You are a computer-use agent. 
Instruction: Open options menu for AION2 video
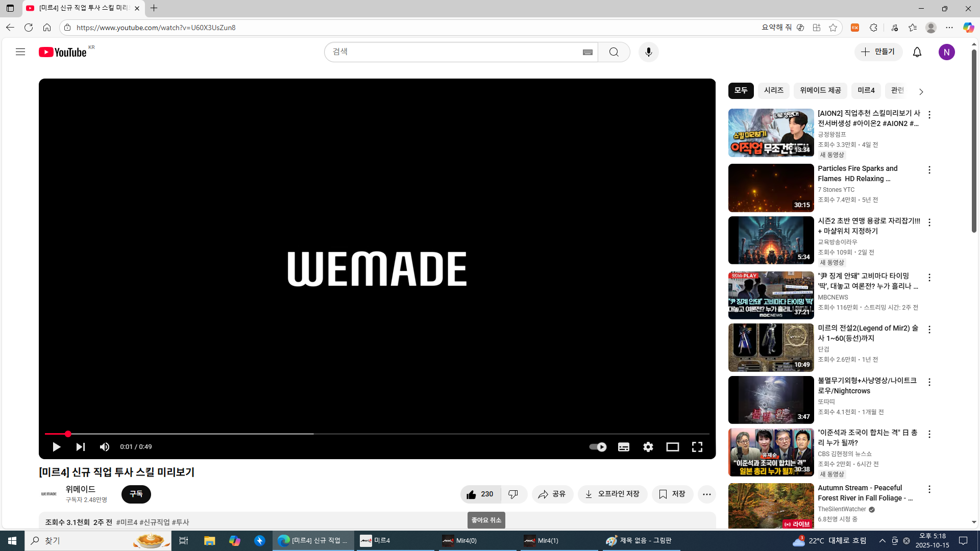click(x=929, y=115)
